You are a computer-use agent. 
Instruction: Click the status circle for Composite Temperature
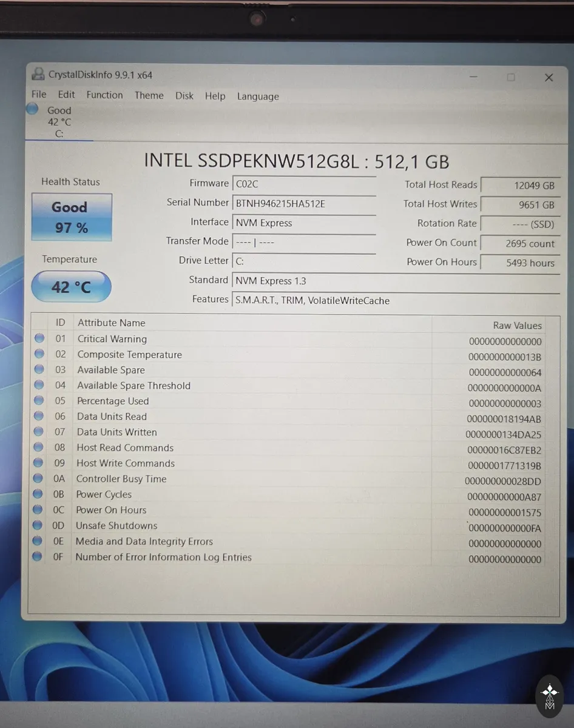pyautogui.click(x=39, y=354)
